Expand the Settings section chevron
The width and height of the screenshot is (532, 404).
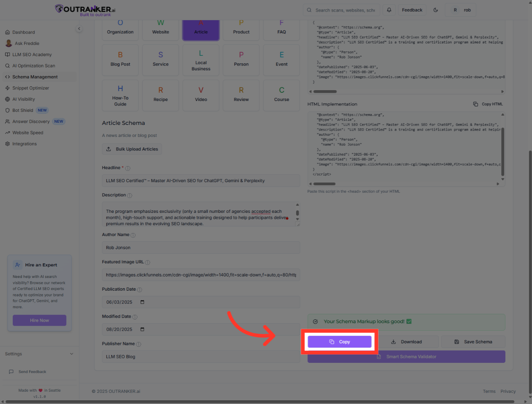click(71, 354)
